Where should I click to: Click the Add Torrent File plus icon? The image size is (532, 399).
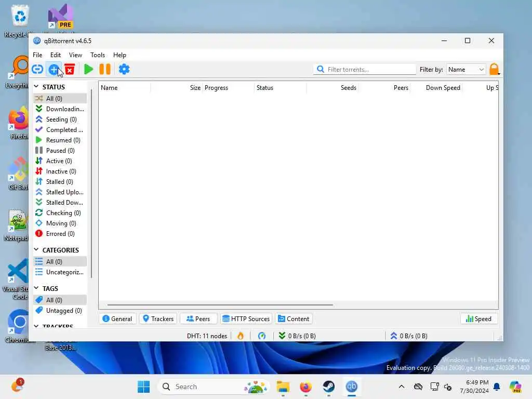click(54, 69)
